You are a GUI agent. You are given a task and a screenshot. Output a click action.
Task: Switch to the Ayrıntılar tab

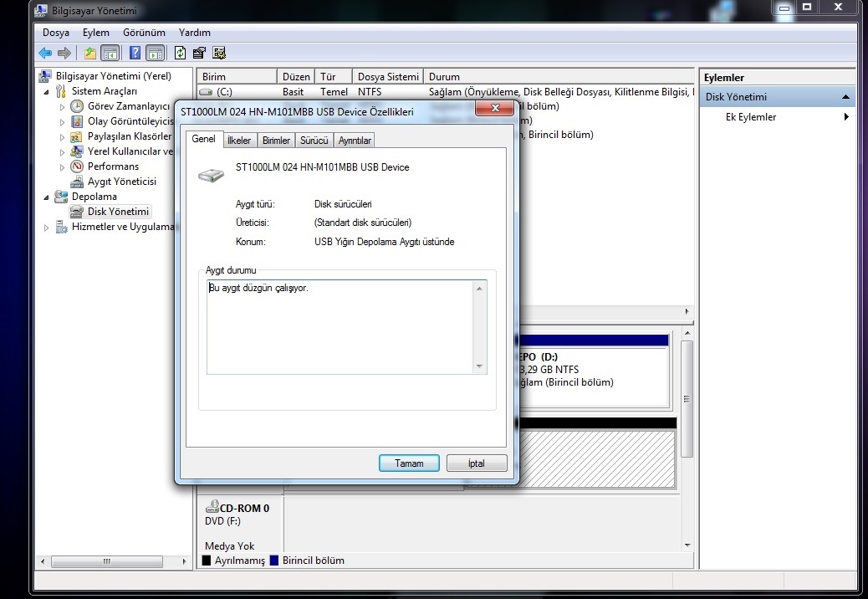coord(355,141)
